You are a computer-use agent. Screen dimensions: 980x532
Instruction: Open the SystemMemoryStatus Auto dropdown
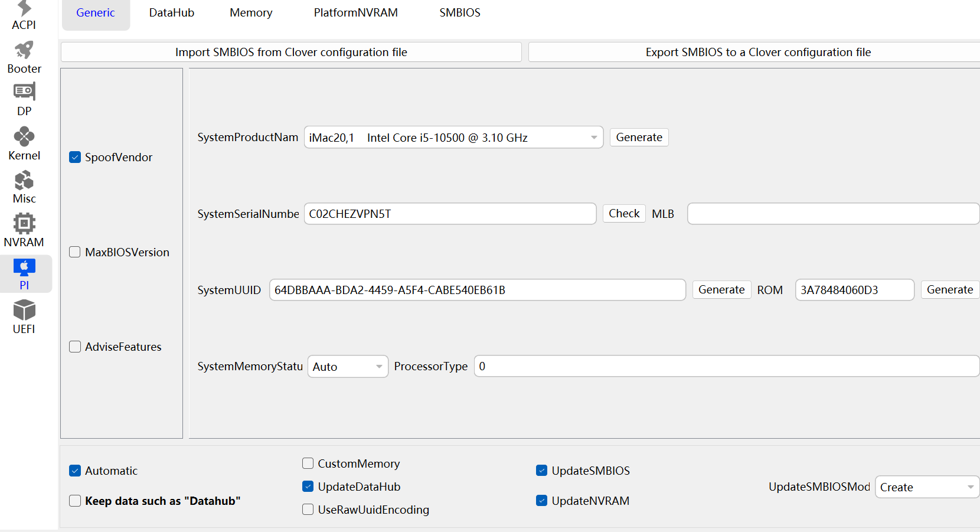tap(348, 367)
